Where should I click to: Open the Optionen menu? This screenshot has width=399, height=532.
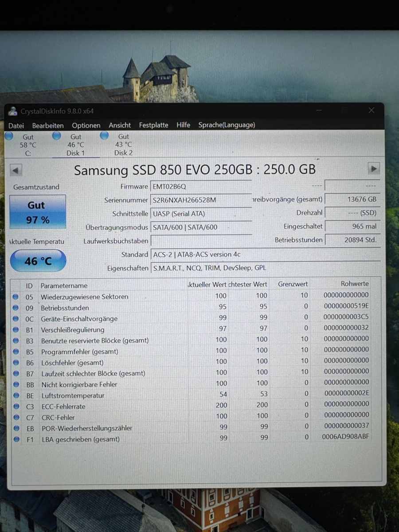pos(86,125)
